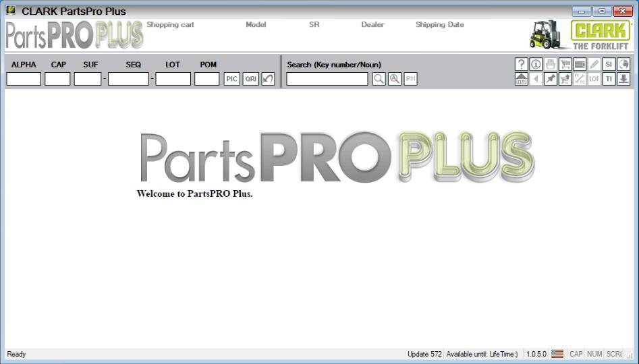
Task: Click the download arrow icon
Action: tap(623, 79)
